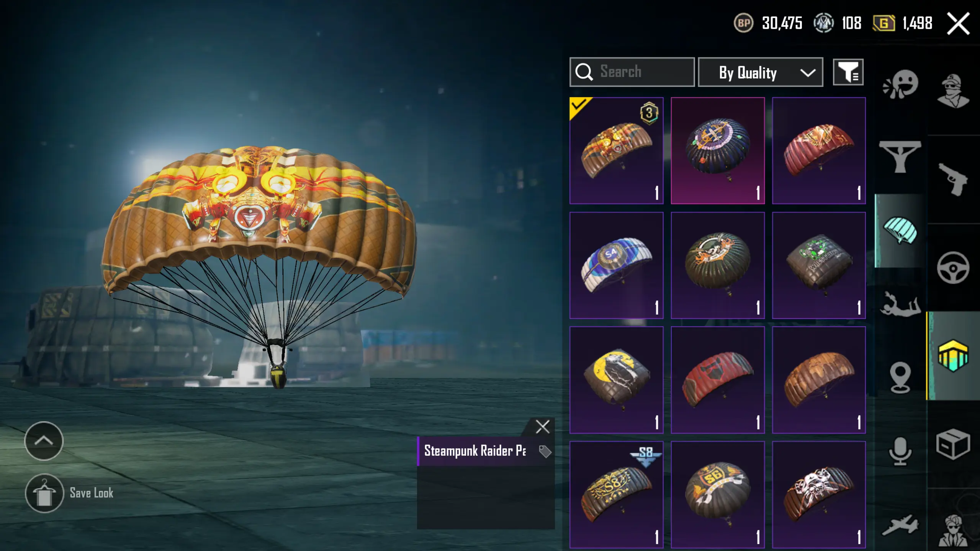Select the outfit character category icon
The width and height of the screenshot is (980, 551).
(953, 91)
